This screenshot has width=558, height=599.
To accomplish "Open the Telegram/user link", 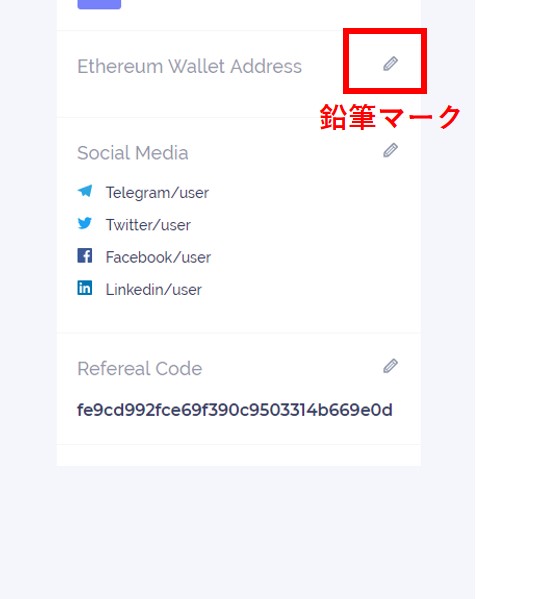I will click(157, 193).
